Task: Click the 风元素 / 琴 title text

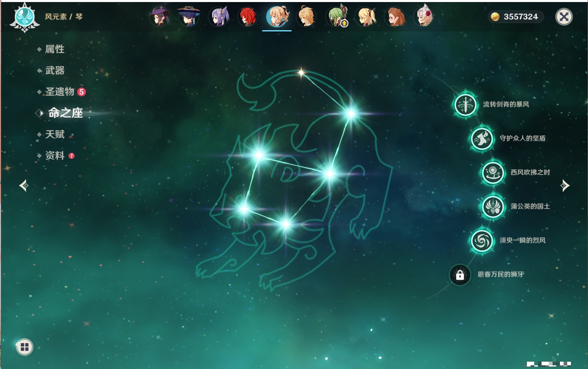Action: coord(64,17)
